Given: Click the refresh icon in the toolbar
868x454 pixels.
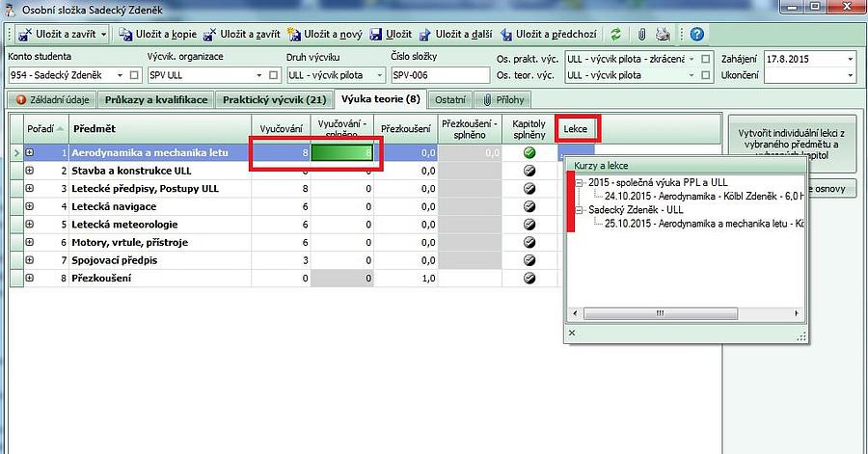Looking at the screenshot, I should point(616,35).
